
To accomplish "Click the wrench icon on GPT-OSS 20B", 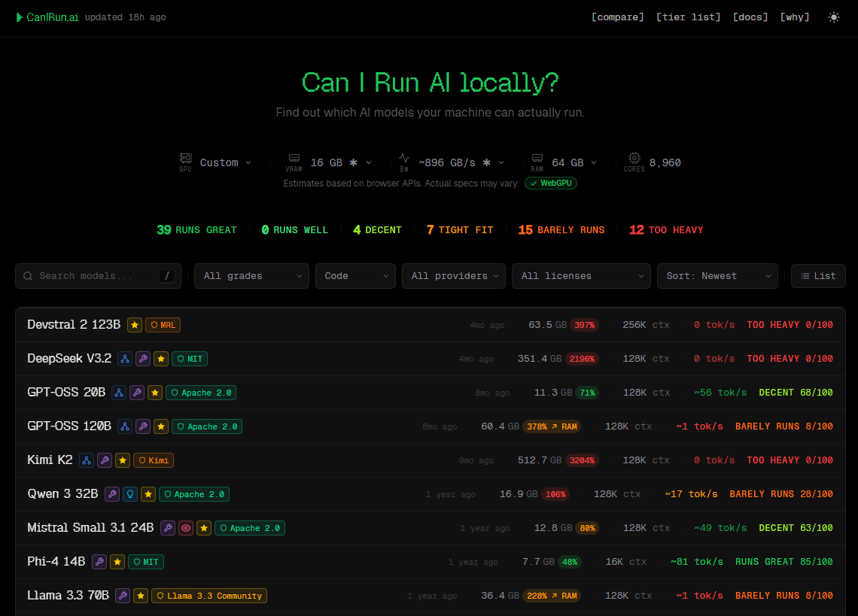I will click(137, 393).
